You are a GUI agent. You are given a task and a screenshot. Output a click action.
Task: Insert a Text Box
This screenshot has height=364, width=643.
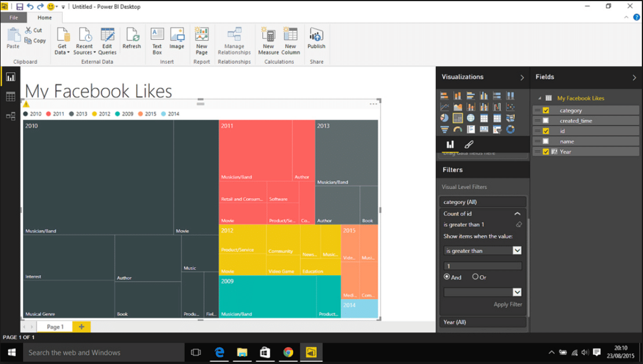point(157,41)
